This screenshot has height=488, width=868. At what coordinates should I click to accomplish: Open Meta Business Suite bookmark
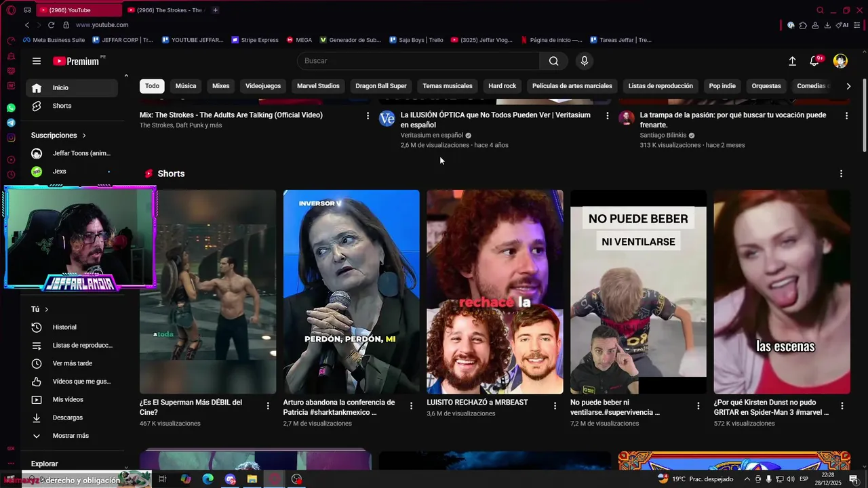(x=54, y=40)
